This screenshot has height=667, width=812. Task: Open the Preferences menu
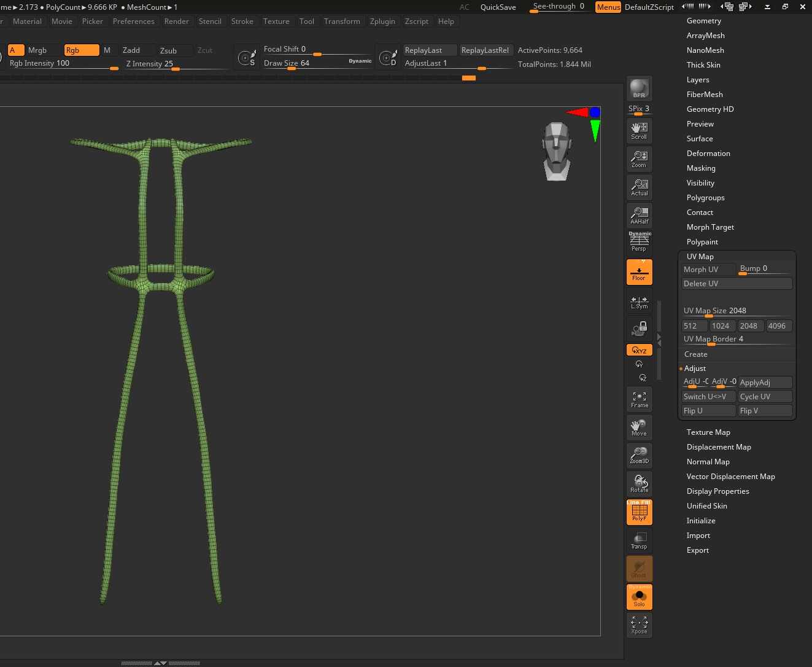[x=133, y=21]
